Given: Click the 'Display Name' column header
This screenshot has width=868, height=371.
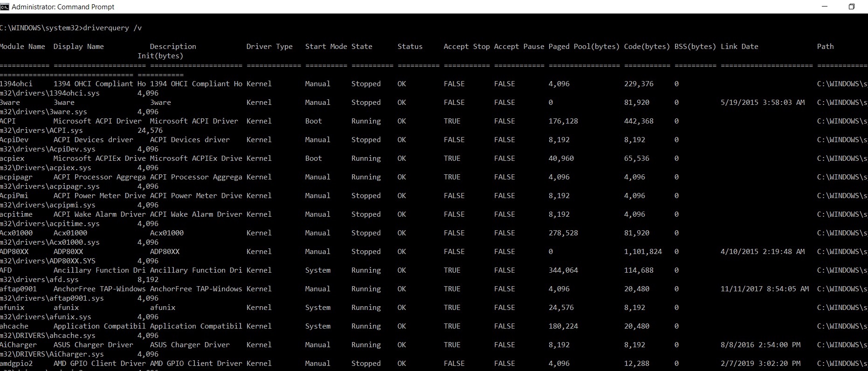Looking at the screenshot, I should (x=79, y=47).
